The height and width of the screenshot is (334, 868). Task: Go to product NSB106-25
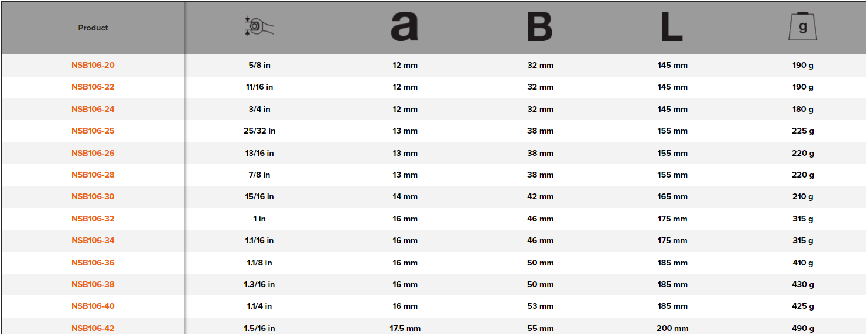tap(93, 131)
